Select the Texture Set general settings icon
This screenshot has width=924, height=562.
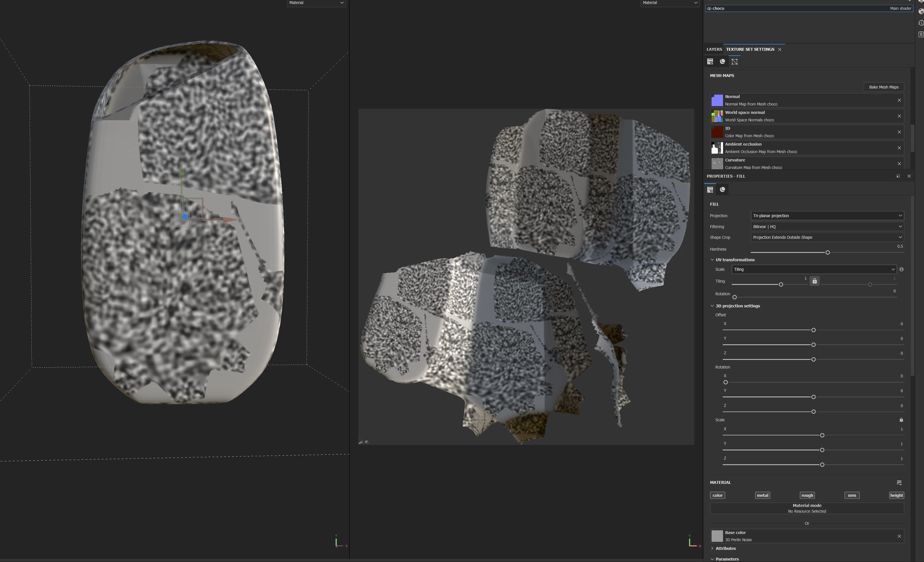[x=710, y=61]
